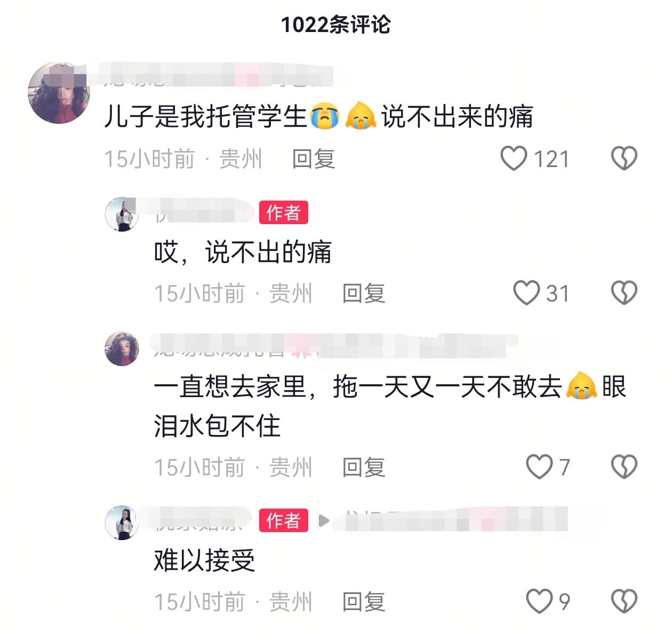
Task: Like the author's '哎，说不出的痛' reply
Action: pos(526,293)
